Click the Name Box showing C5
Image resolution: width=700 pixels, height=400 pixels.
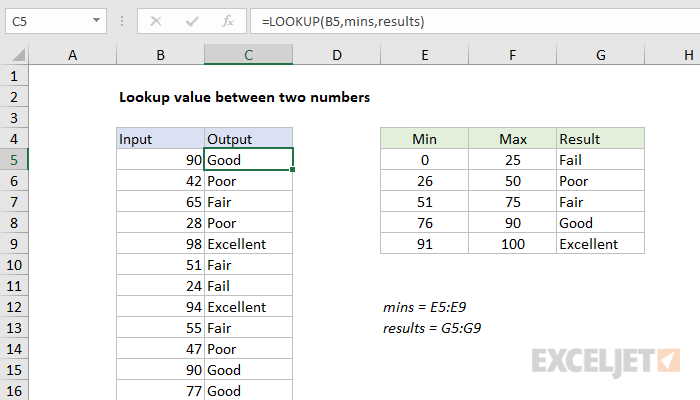point(56,21)
